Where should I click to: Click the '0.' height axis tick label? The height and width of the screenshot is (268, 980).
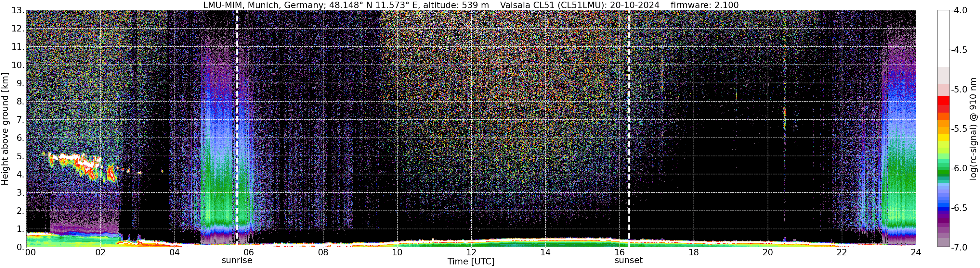pyautogui.click(x=20, y=247)
